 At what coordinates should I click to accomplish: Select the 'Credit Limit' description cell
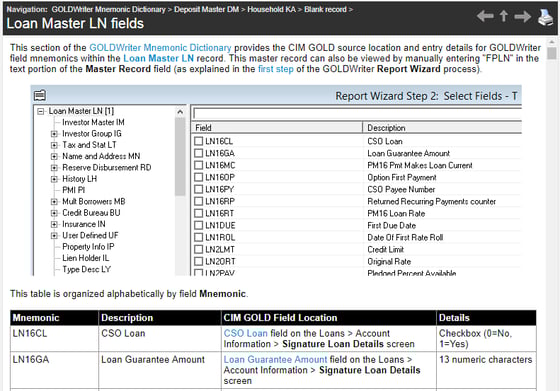coord(385,249)
